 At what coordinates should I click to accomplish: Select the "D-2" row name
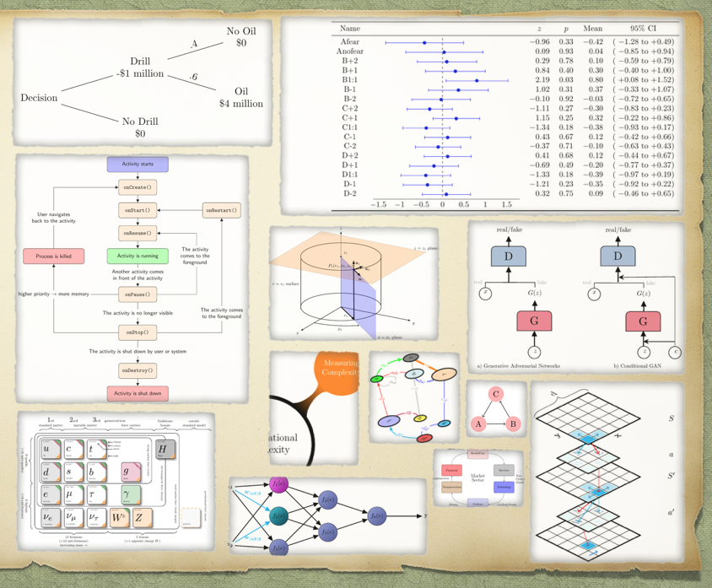tap(350, 194)
